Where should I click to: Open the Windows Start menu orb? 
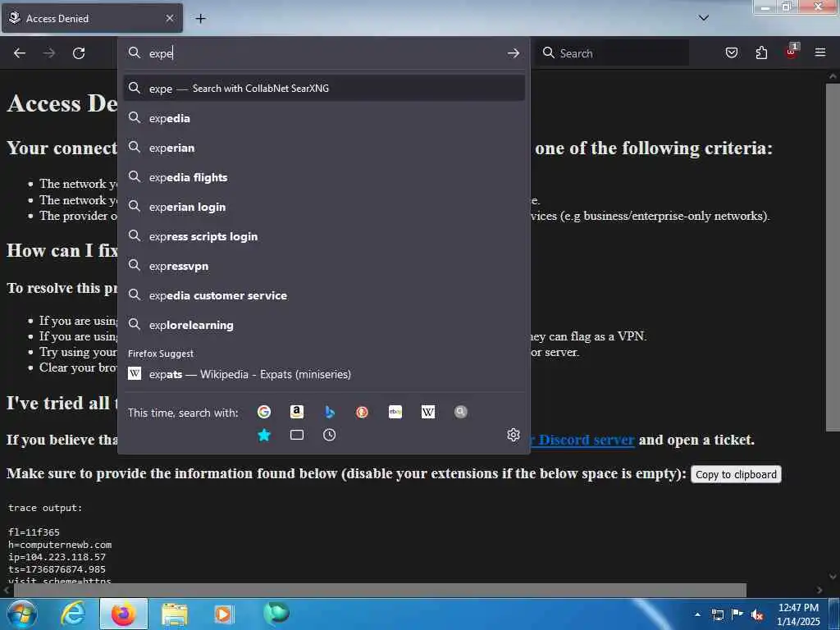tap(21, 614)
